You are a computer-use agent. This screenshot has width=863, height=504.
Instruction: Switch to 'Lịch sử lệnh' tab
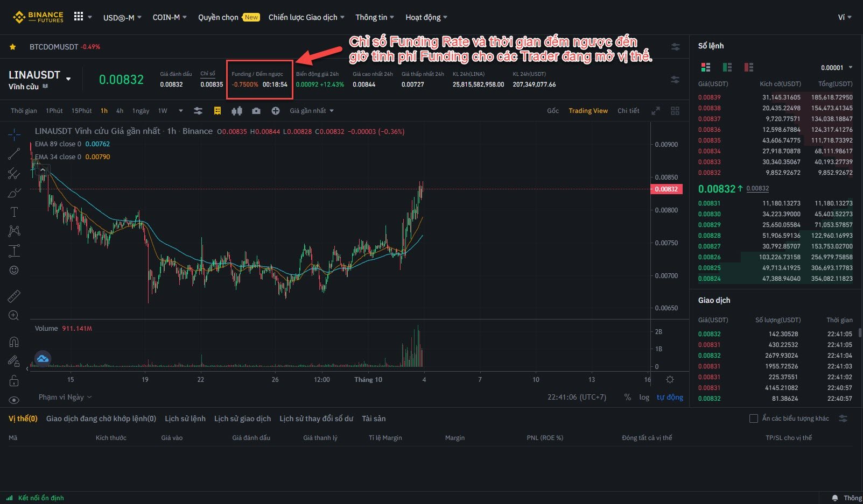coord(185,418)
